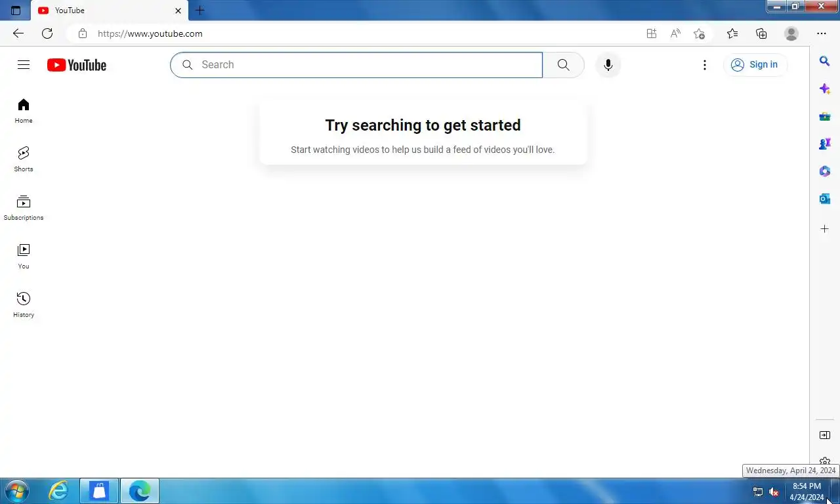Start voice search with microphone icon

608,65
